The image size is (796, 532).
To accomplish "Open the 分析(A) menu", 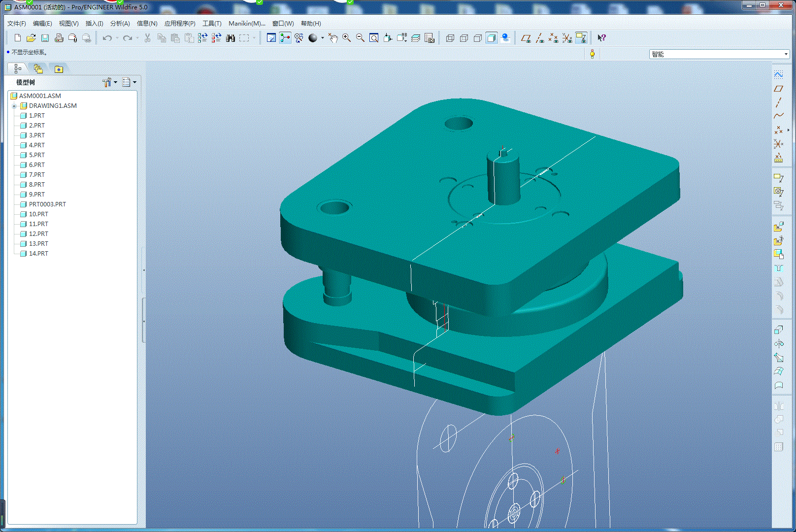I will pyautogui.click(x=120, y=23).
